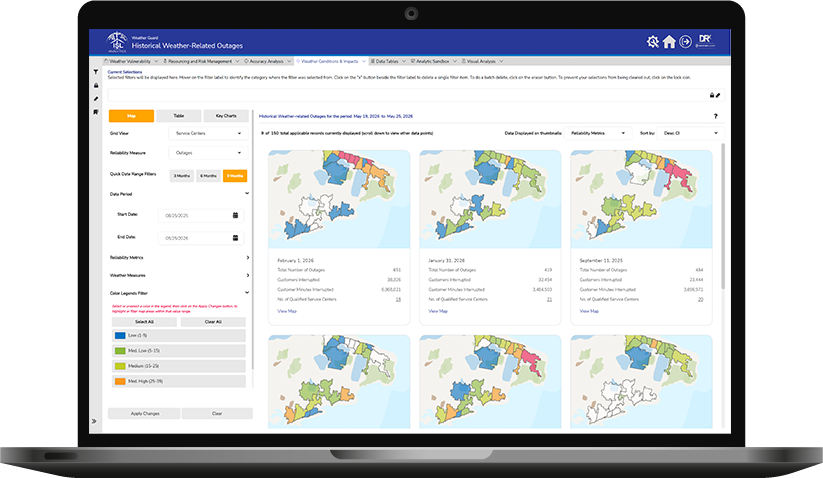The image size is (823, 478).
Task: Open View Map for February 1, 2026
Action: 287,311
